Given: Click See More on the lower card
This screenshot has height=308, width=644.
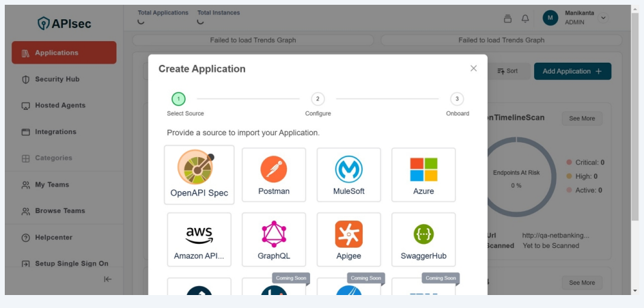Looking at the screenshot, I should pyautogui.click(x=582, y=283).
